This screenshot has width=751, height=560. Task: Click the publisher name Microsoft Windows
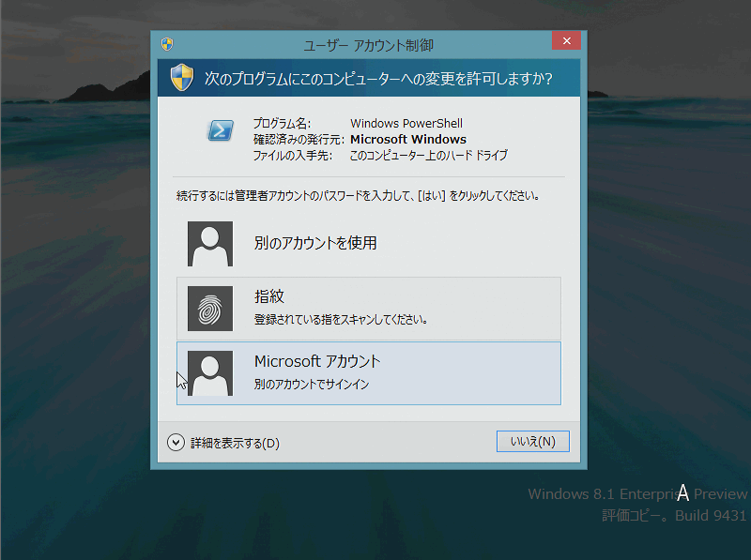click(408, 139)
